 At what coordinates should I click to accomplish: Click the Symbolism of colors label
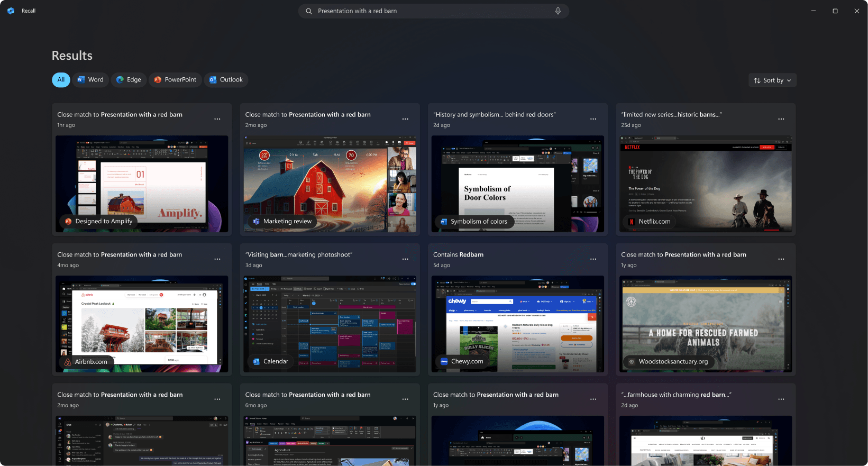point(473,222)
